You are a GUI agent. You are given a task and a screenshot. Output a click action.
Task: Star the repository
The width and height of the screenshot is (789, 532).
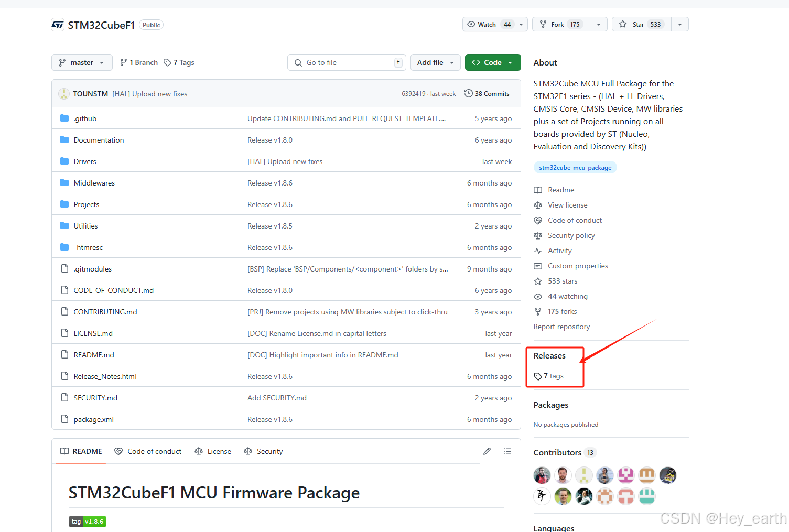642,24
